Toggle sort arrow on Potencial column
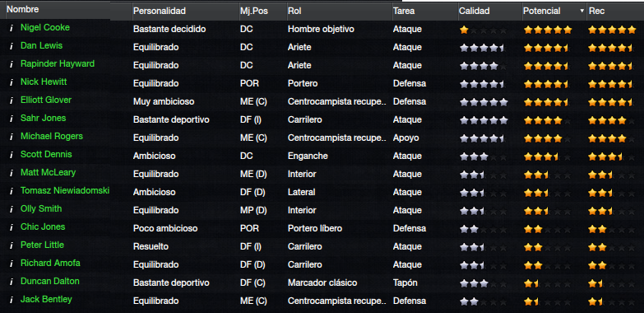The height and width of the screenshot is (313, 644). point(581,11)
